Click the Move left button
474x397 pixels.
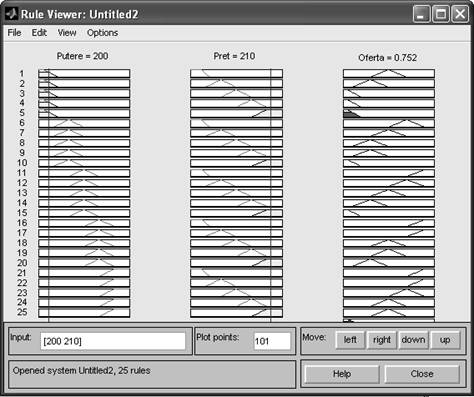350,340
